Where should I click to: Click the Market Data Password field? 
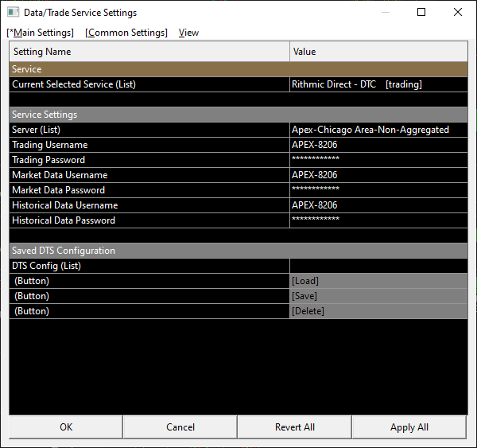(x=378, y=190)
